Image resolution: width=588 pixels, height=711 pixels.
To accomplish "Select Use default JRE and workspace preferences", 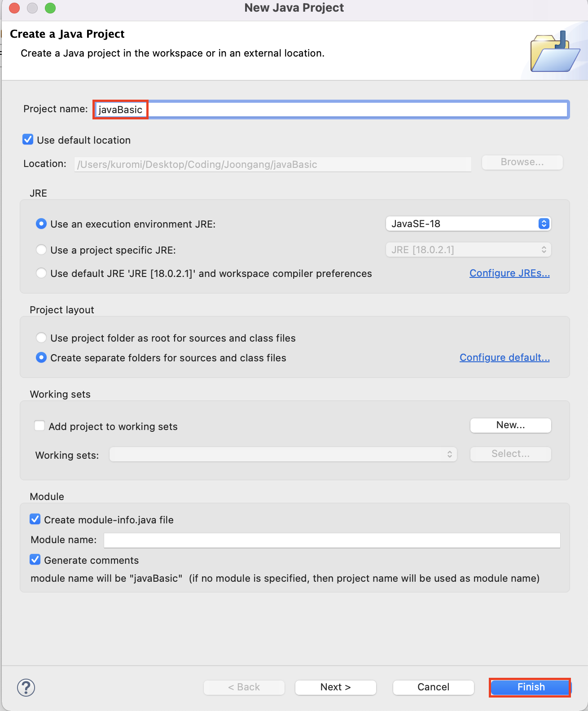I will (x=41, y=273).
